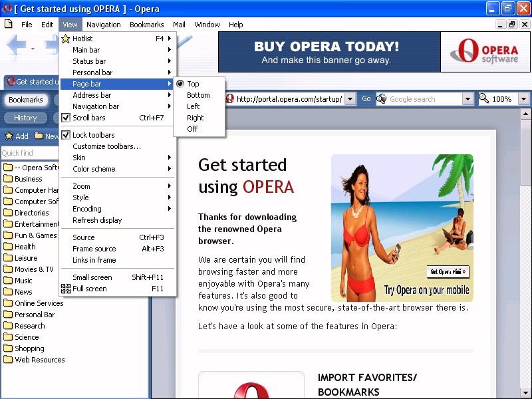Screen dimensions: 532x399
Task: Expand the Color scheme submenu
Action: (118, 169)
